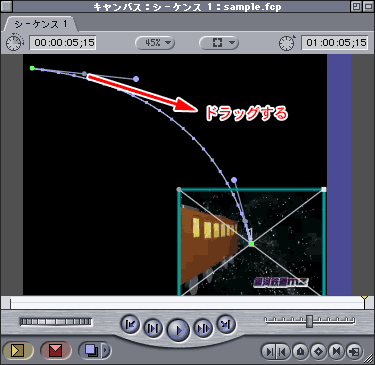Play the sequence
The height and width of the screenshot is (365, 375).
click(178, 330)
